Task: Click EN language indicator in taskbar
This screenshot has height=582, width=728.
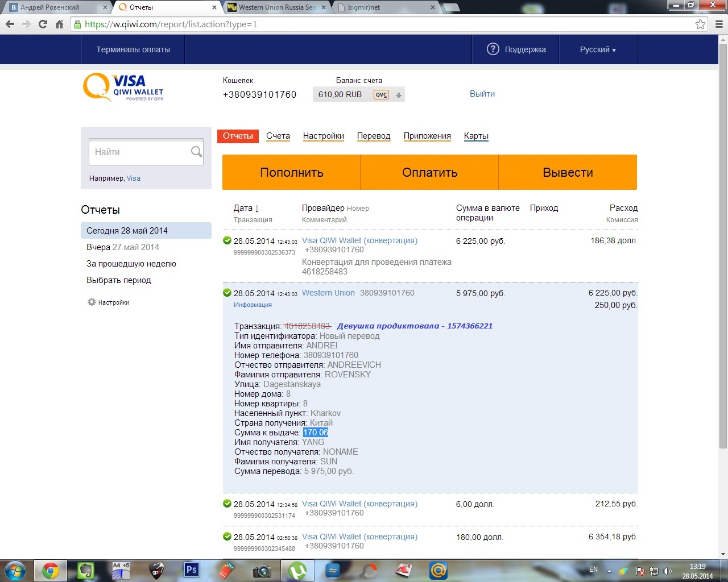Action: click(x=593, y=569)
